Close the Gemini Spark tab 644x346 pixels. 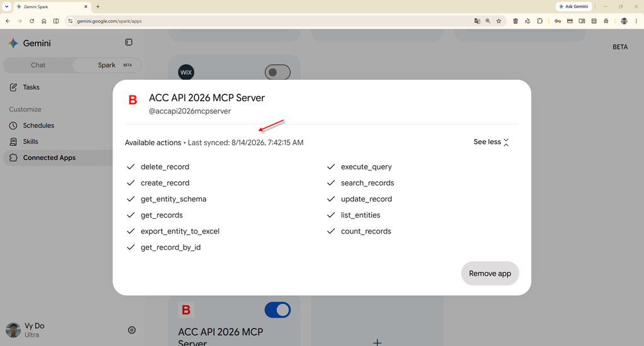tap(86, 6)
